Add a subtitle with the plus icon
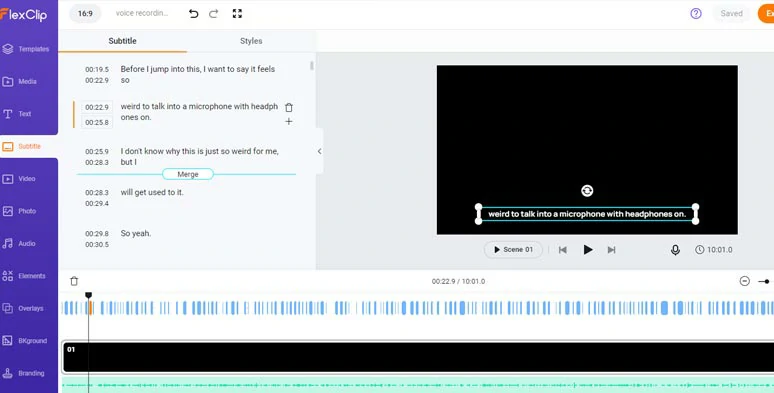 289,121
